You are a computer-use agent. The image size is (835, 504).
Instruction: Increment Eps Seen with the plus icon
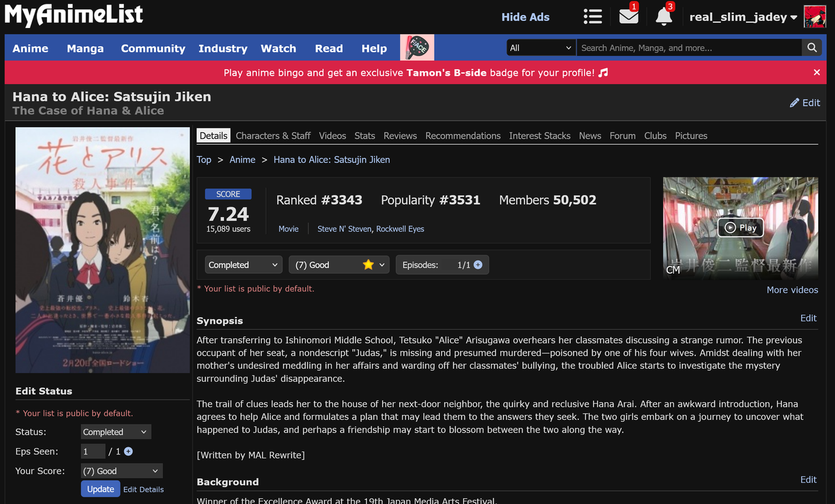point(129,451)
